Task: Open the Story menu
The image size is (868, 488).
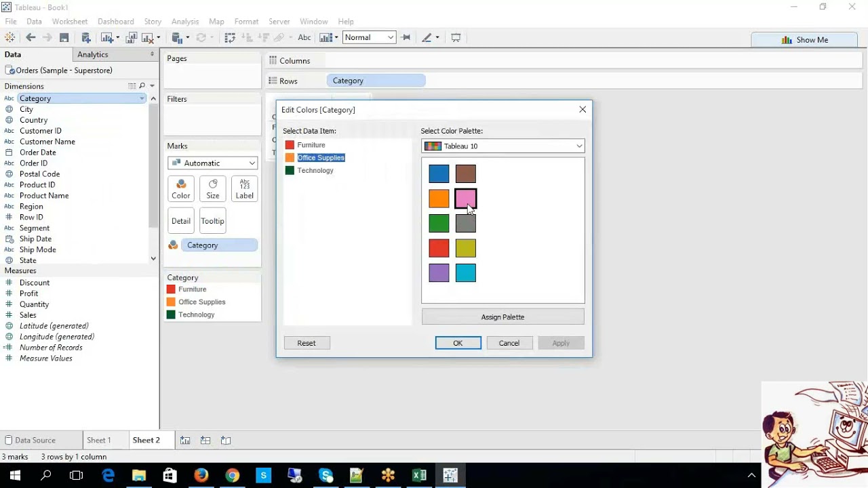Action: [x=153, y=22]
